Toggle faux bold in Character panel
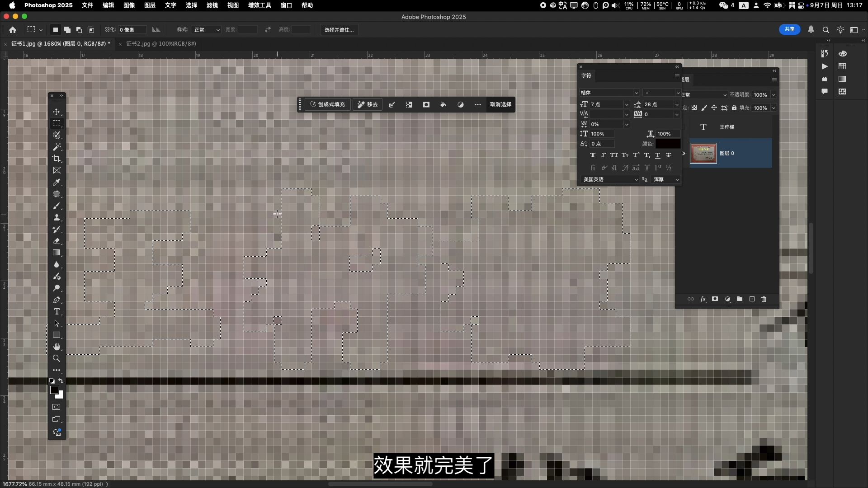The height and width of the screenshot is (488, 868). coord(592,155)
